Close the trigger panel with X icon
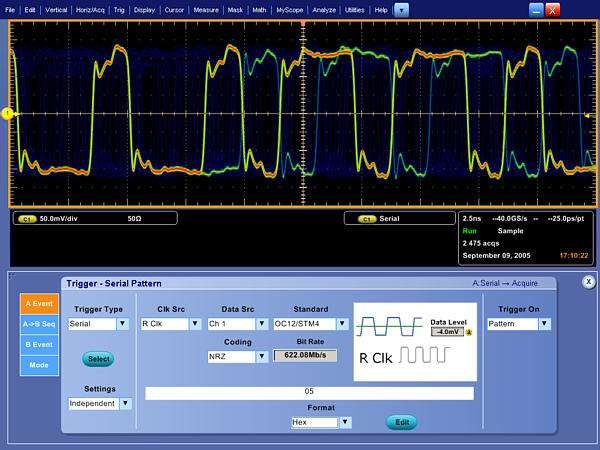This screenshot has height=450, width=600. (589, 282)
